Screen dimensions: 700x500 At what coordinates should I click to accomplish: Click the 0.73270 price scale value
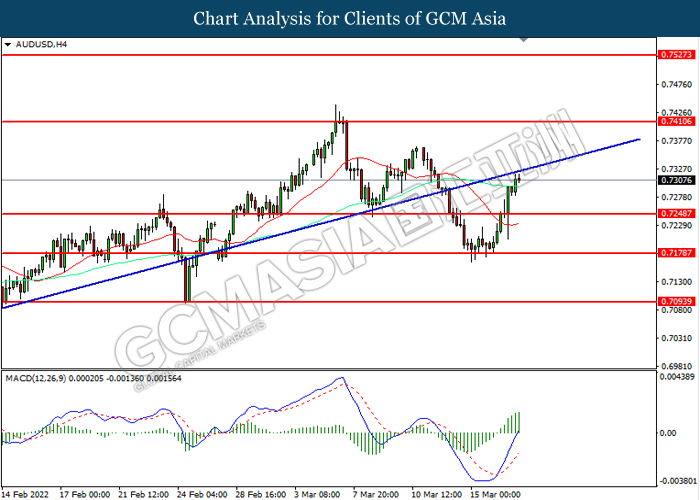(676, 169)
